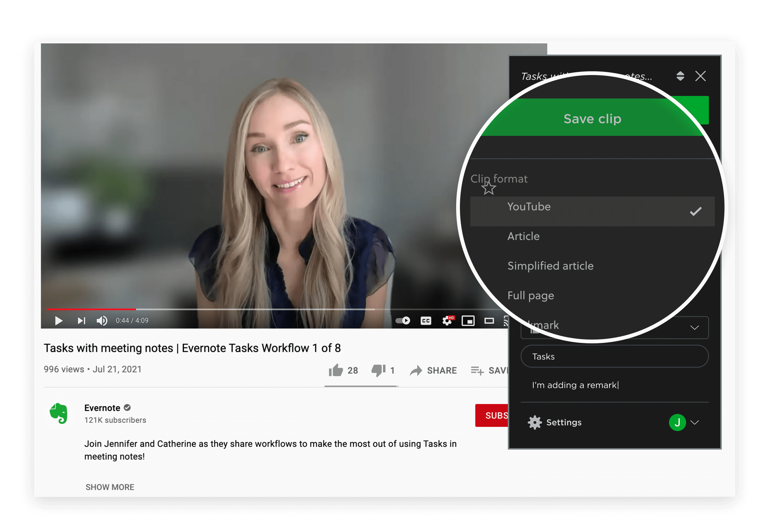Save video to playlist
The width and height of the screenshot is (764, 532).
[489, 370]
